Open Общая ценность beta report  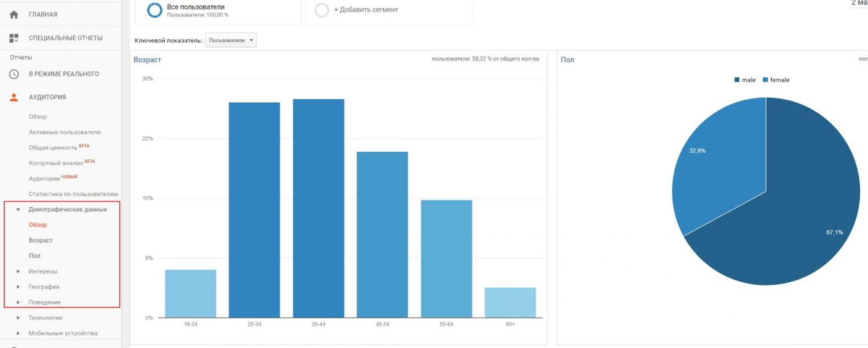[x=53, y=148]
